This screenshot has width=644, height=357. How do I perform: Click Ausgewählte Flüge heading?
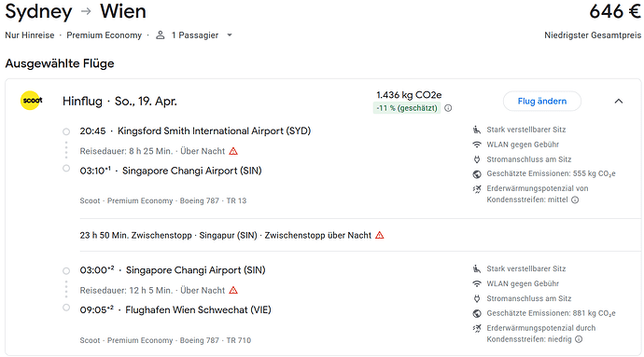point(60,63)
